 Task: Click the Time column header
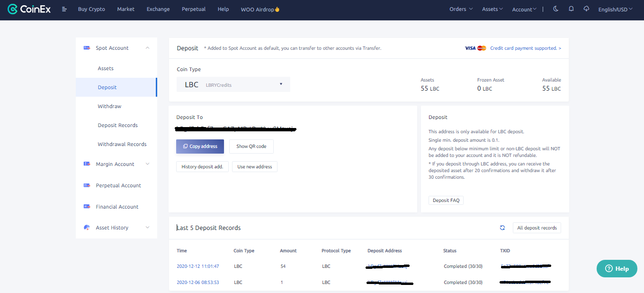[182, 251]
